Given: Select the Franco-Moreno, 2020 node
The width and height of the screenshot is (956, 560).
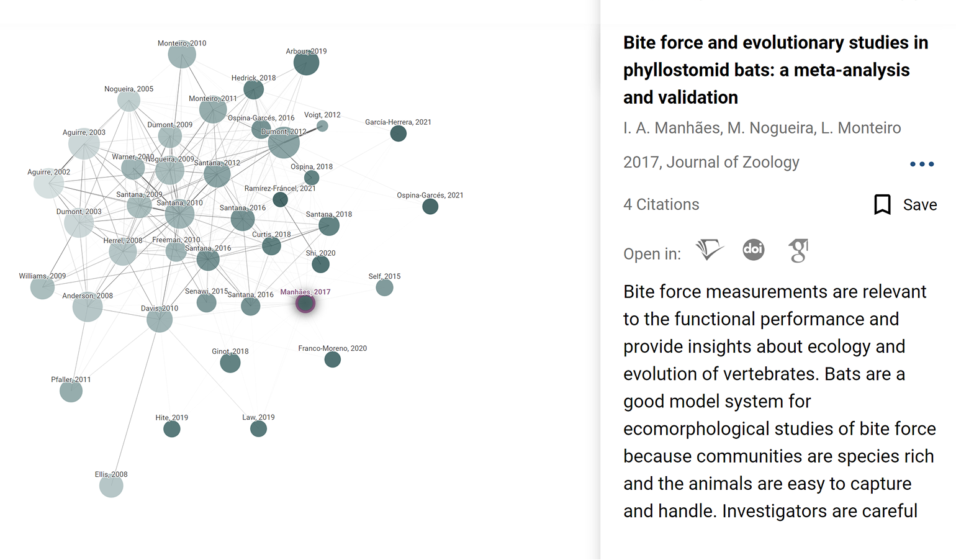Looking at the screenshot, I should tap(333, 359).
